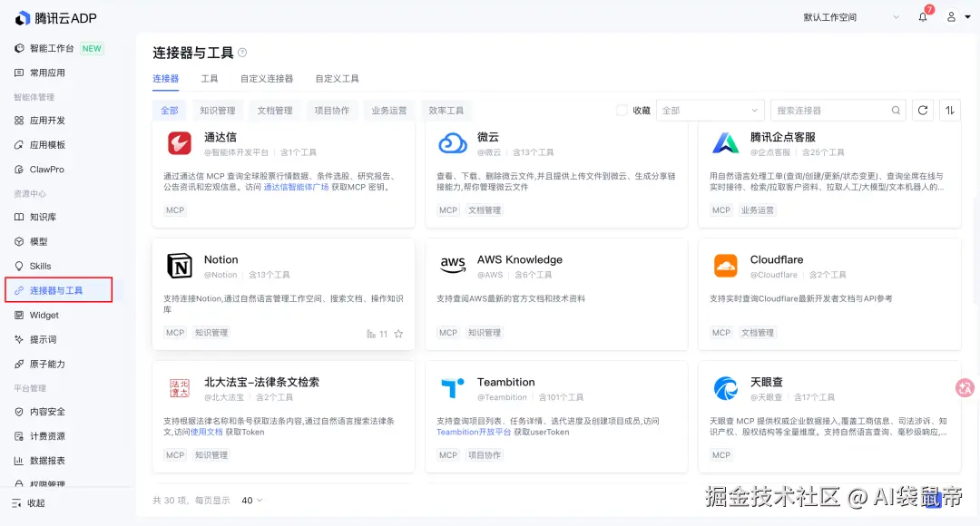
Task: Click the floating pink translate icon
Action: click(965, 388)
